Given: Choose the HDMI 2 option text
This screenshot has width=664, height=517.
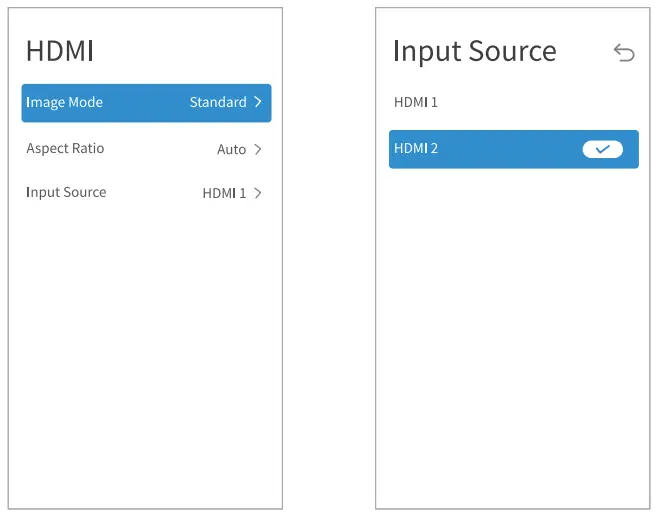Looking at the screenshot, I should [416, 148].
